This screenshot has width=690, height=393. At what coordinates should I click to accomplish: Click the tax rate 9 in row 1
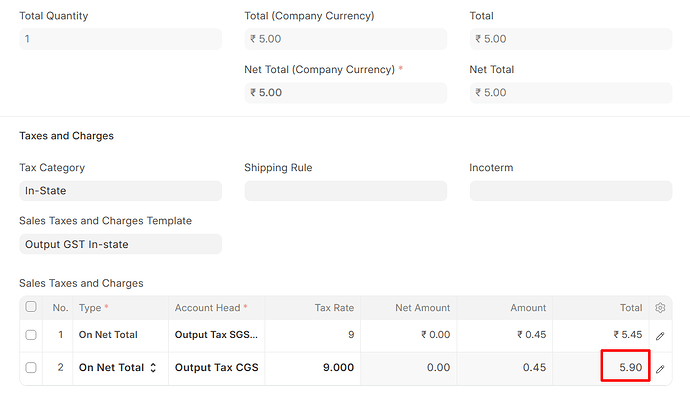(312, 335)
